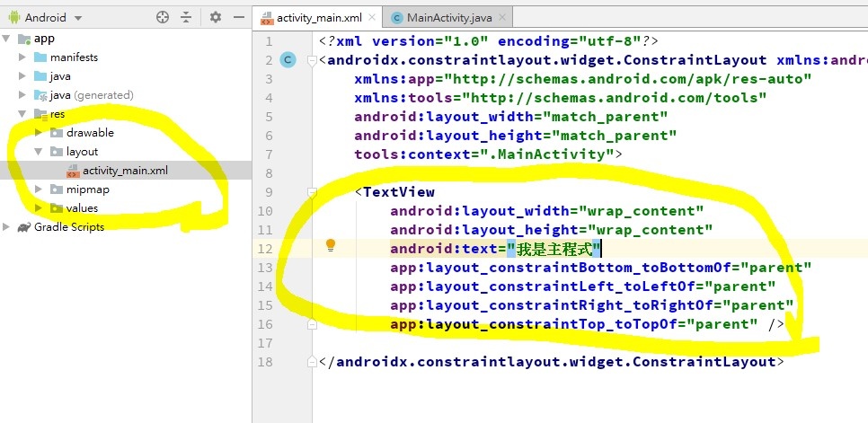The height and width of the screenshot is (423, 868).
Task: Click the java (generated) folder icon
Action: pos(40,95)
